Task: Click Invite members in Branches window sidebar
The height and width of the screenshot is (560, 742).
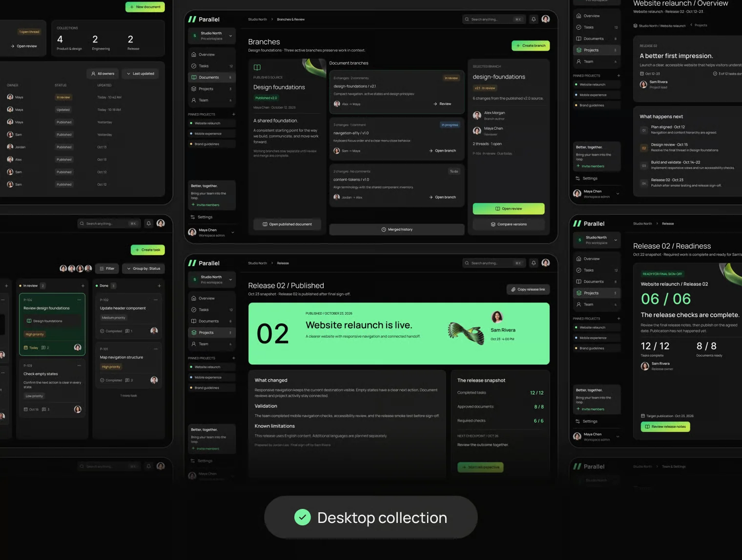Action: click(x=206, y=205)
